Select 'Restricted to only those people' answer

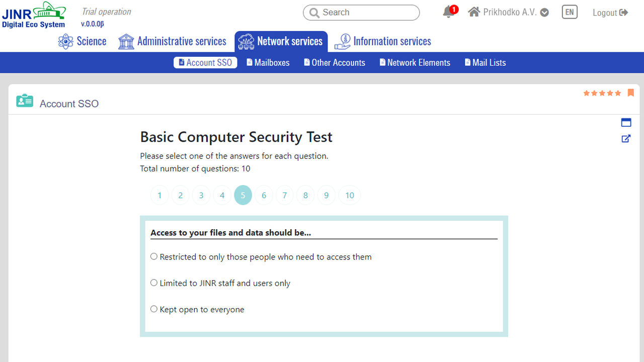[x=154, y=256]
